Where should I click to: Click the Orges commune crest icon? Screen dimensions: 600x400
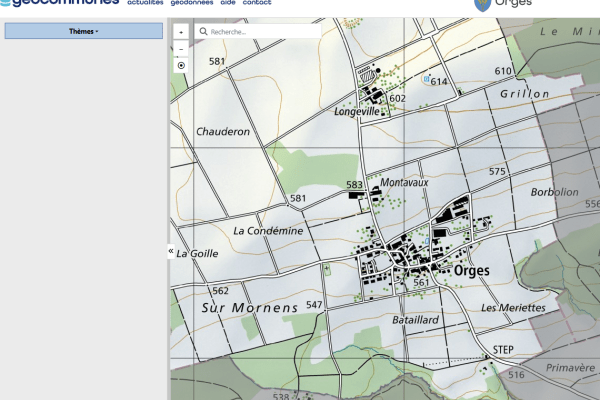(483, 5)
